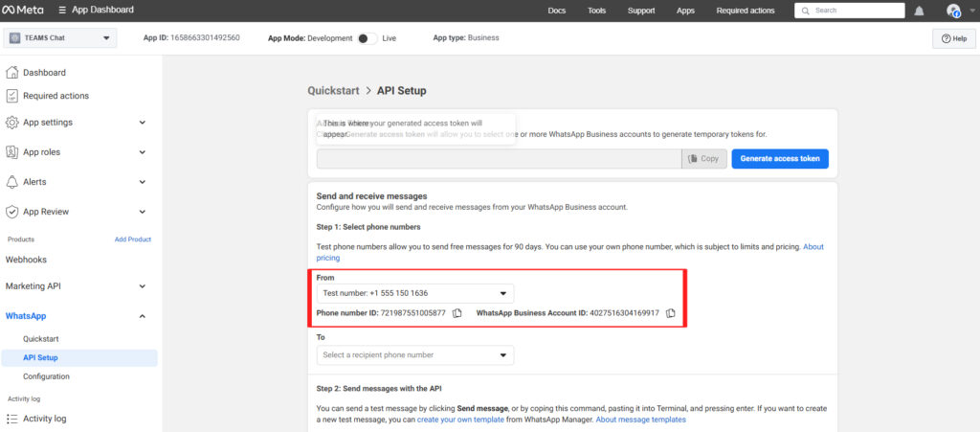Click the Help button
Viewport: 980px width, 432px height.
[x=954, y=38]
